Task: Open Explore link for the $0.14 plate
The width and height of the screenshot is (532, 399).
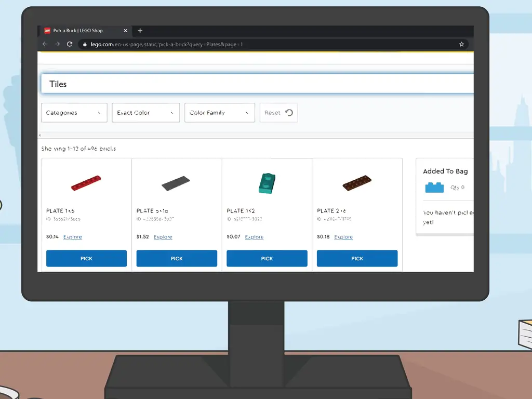Action: pos(73,237)
